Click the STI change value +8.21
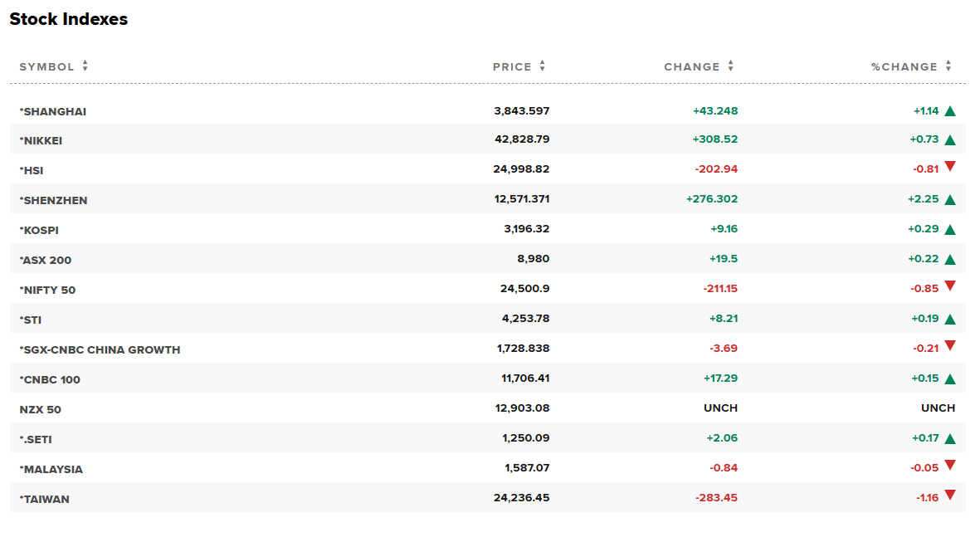 (724, 319)
